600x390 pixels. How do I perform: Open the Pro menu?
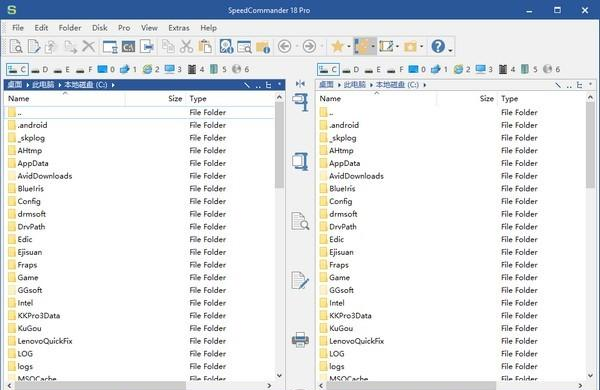[x=124, y=28]
